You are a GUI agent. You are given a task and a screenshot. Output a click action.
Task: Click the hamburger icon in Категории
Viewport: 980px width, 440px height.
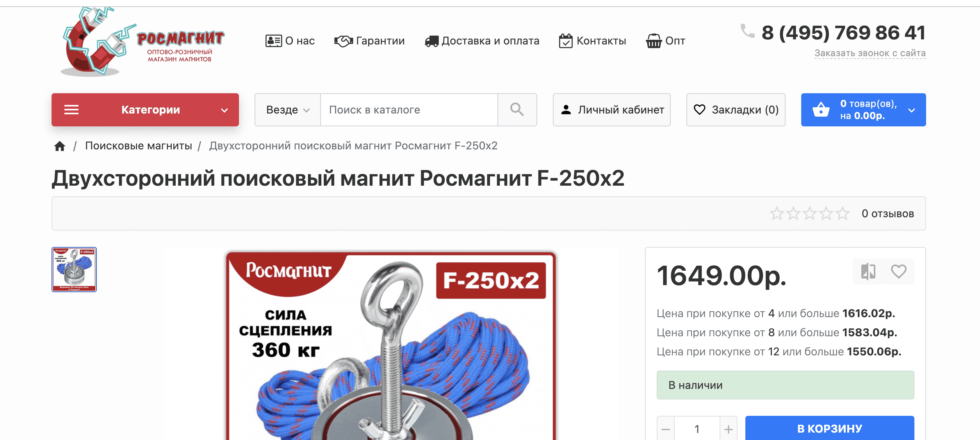tap(71, 110)
